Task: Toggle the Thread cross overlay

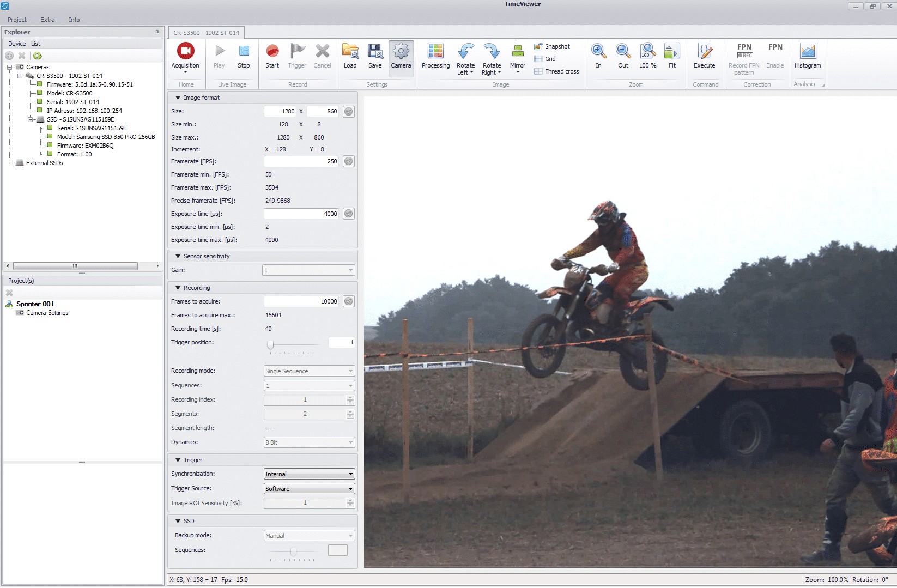Action: 556,71
